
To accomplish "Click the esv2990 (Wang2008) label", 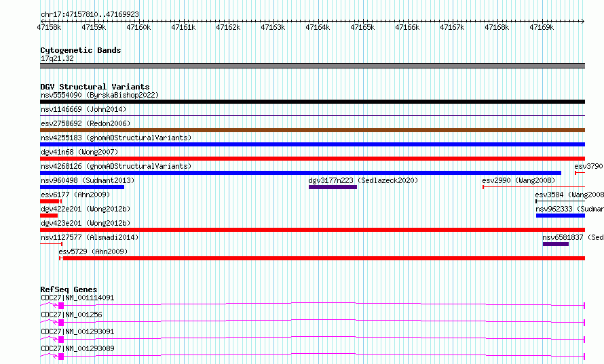I will pyautogui.click(x=518, y=180).
